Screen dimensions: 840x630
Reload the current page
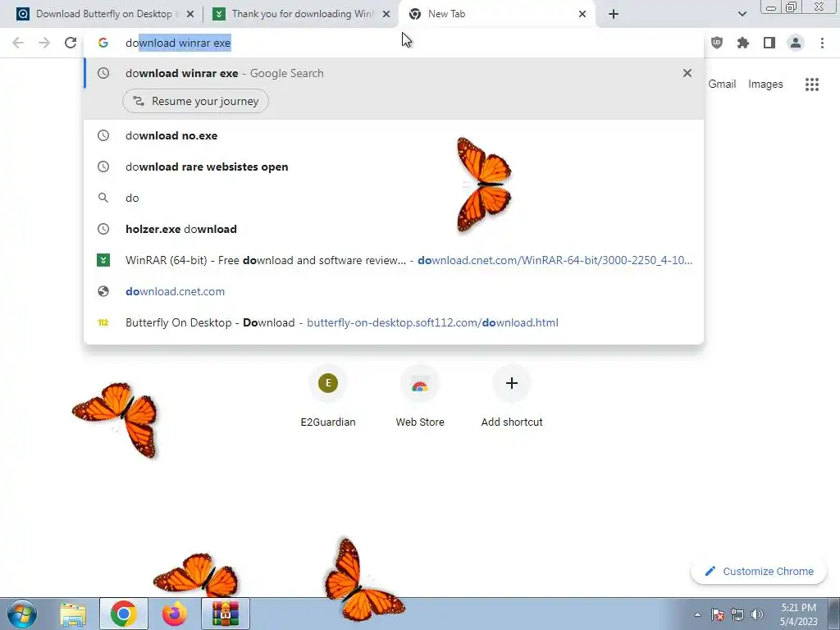71,43
